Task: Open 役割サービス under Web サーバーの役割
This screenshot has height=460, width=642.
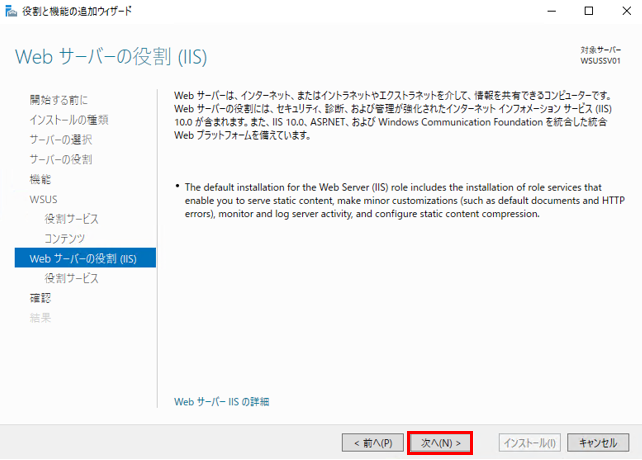Action: (72, 279)
